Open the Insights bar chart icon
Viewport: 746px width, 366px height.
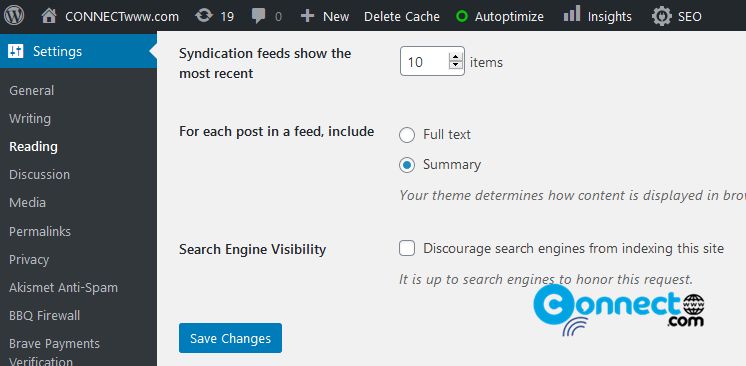click(571, 14)
